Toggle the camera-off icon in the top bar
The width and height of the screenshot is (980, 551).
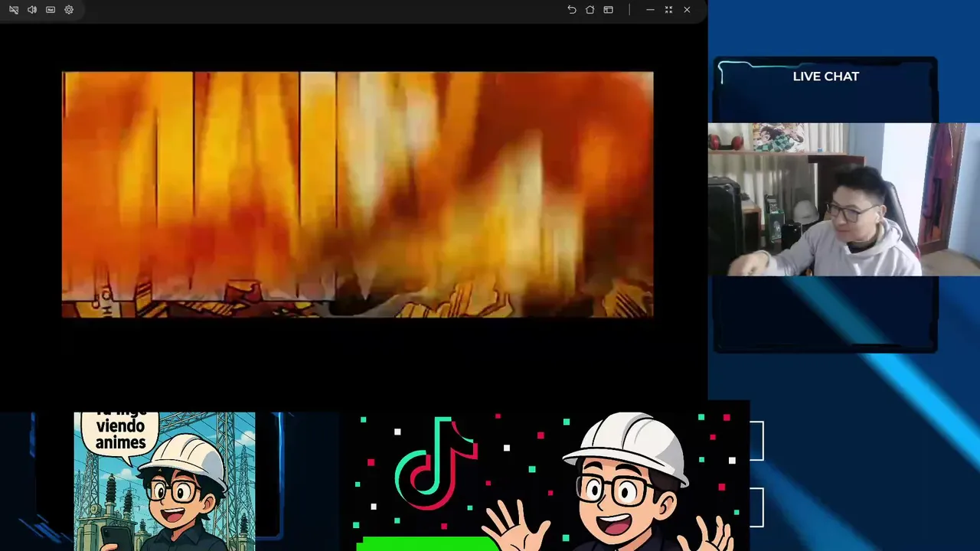[14, 10]
